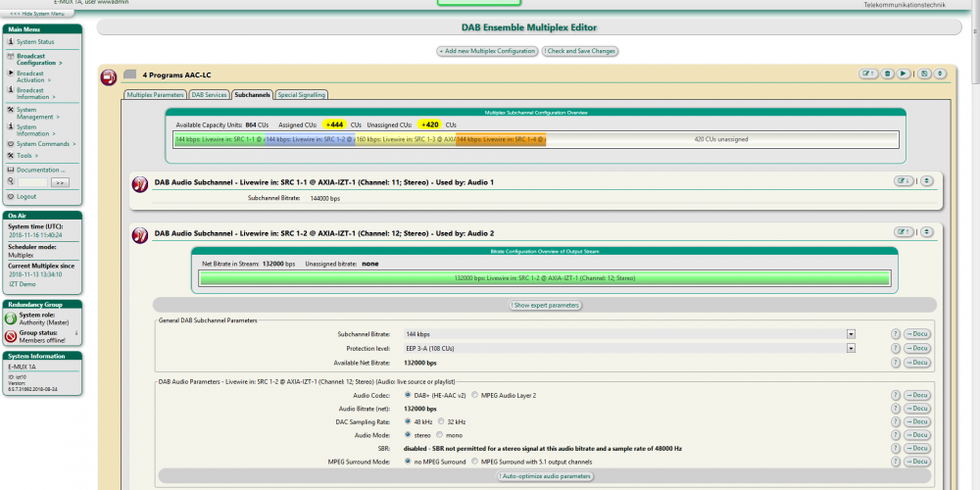Click the red audio icon beside Audio 1 subchannel
980x490 pixels.
[x=139, y=182]
